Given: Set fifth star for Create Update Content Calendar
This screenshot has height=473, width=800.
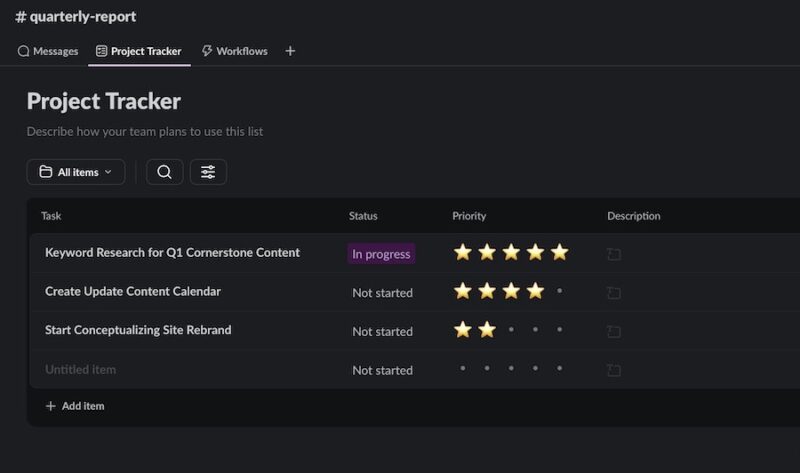Looking at the screenshot, I should tap(559, 291).
